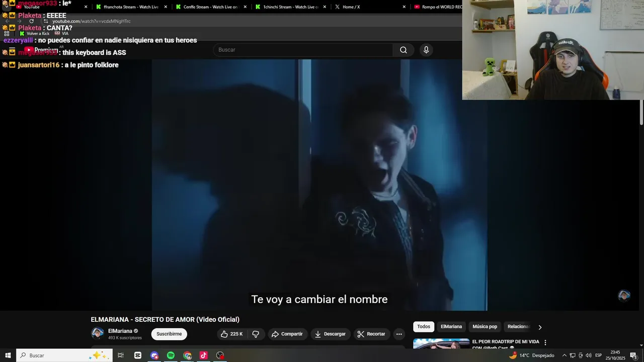Open the purple app icon left of Spotify
This screenshot has height=362, width=644.
point(154,355)
